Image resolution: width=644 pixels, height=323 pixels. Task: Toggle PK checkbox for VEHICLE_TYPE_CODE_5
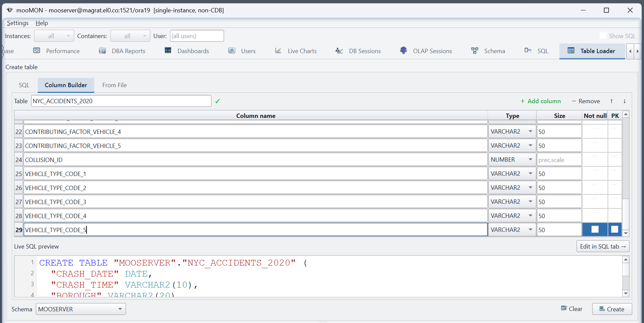[615, 229]
